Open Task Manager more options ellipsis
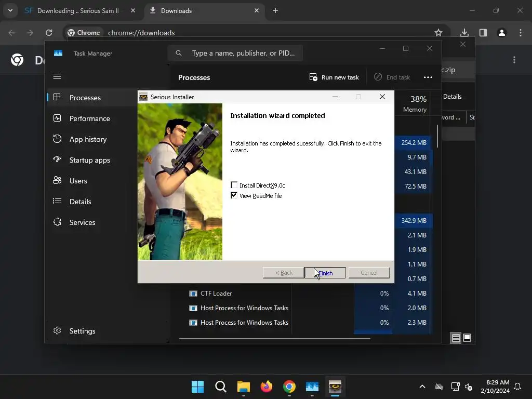532x399 pixels. (x=428, y=77)
